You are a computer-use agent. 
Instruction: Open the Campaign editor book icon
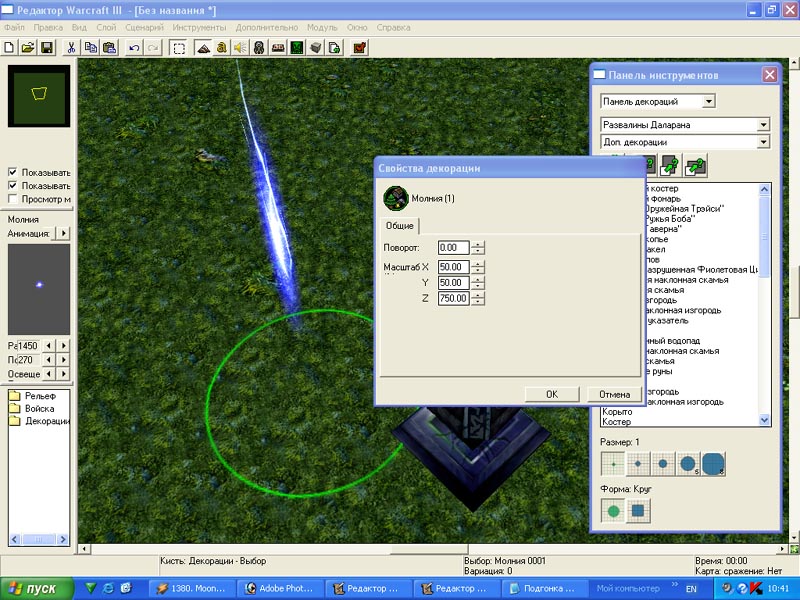click(278, 48)
